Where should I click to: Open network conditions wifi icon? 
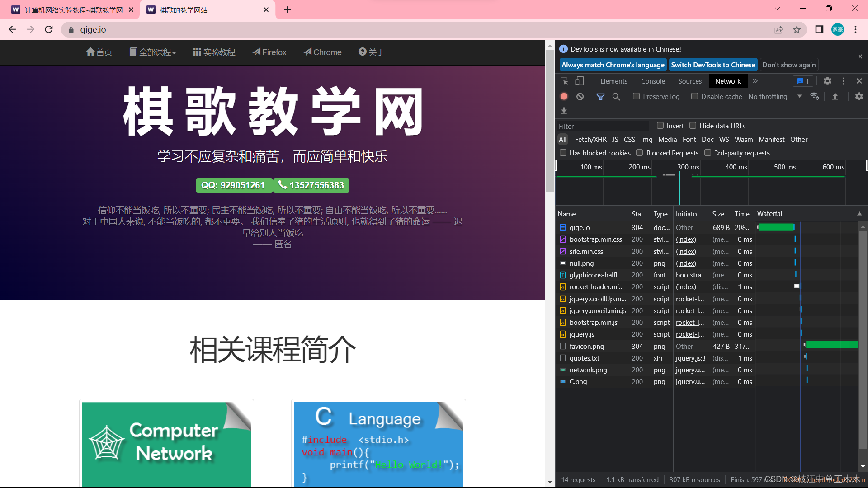(x=815, y=96)
